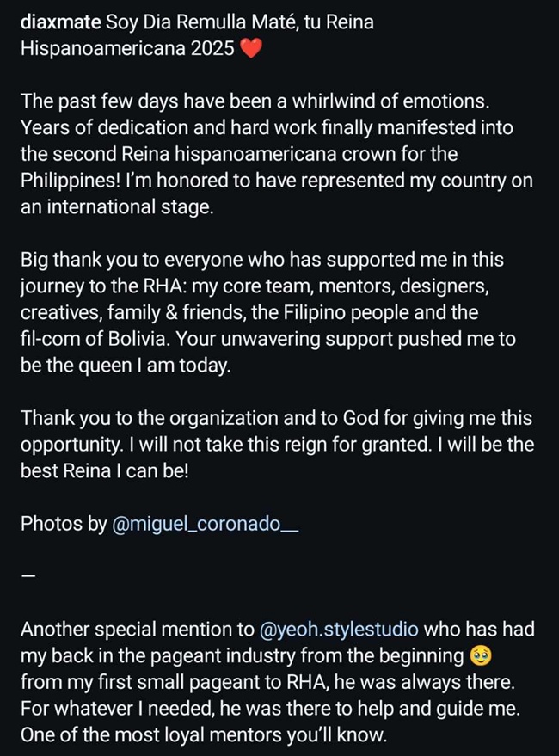Click the teary-eyed pleading face emoji
Image resolution: width=559 pixels, height=756 pixels.
pyautogui.click(x=482, y=656)
